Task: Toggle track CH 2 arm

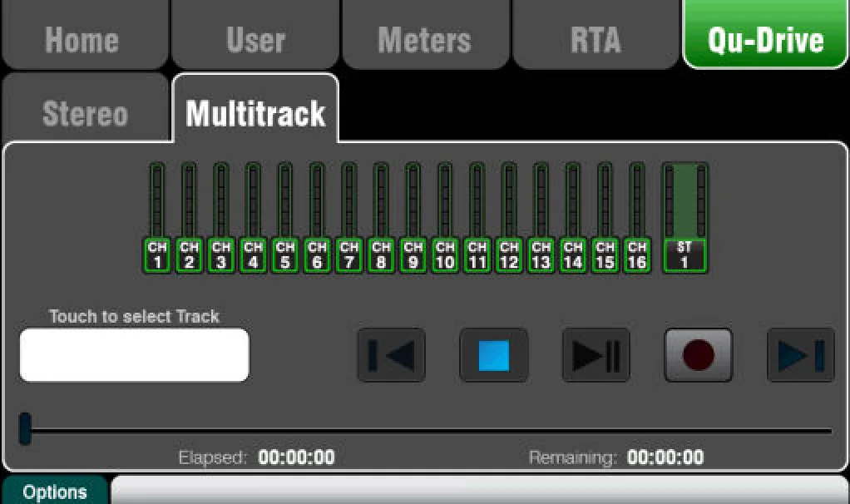Action: pos(189,254)
